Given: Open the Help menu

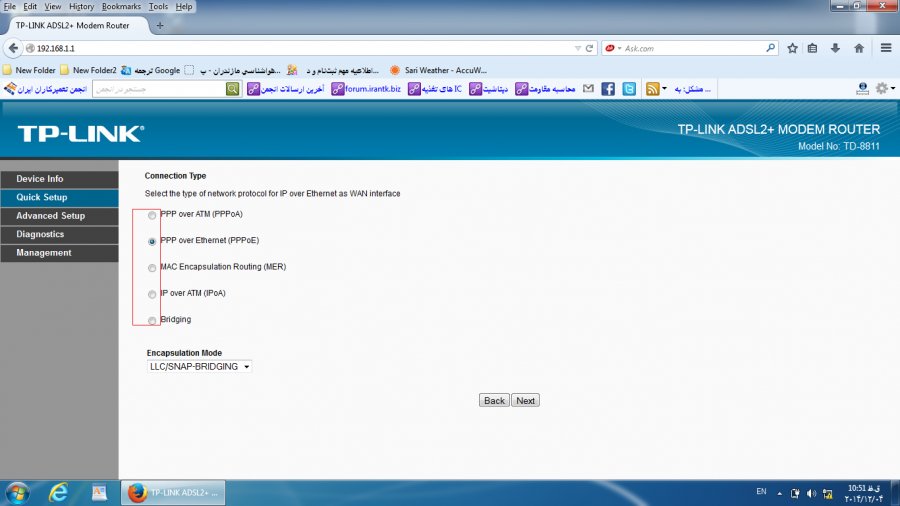Looking at the screenshot, I should (x=184, y=6).
